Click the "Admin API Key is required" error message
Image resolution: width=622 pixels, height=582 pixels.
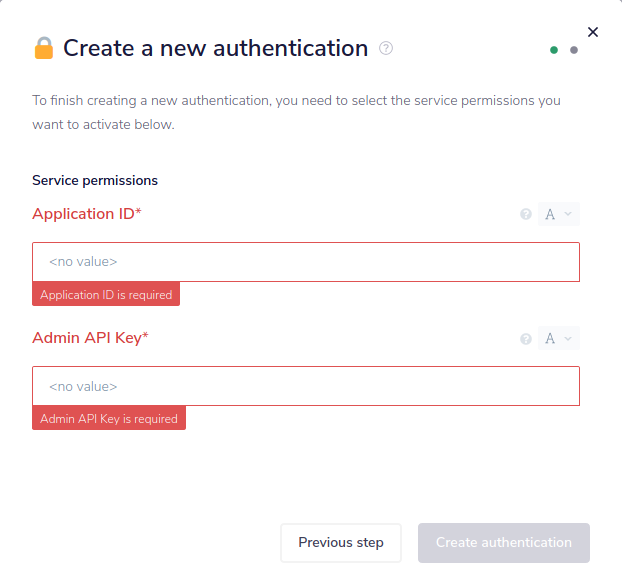[x=109, y=419]
